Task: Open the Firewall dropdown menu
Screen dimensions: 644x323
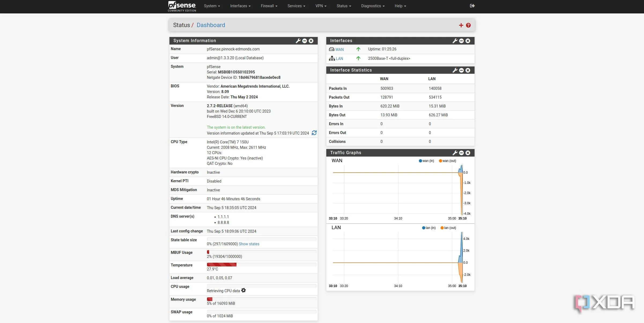Action: (x=269, y=6)
